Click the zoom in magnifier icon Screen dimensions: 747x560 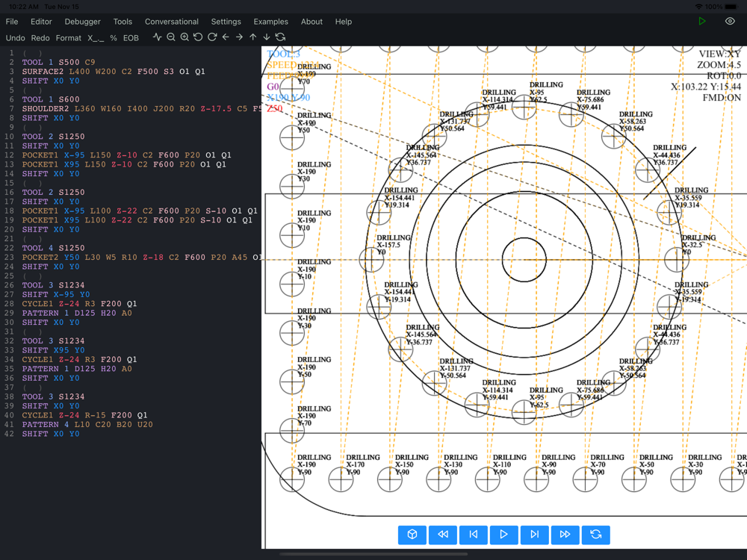(185, 37)
